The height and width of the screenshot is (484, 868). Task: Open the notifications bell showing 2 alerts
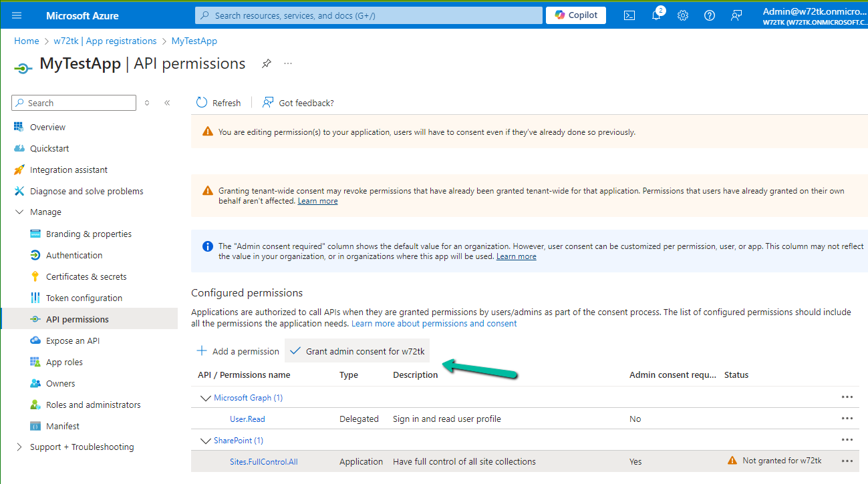[656, 15]
